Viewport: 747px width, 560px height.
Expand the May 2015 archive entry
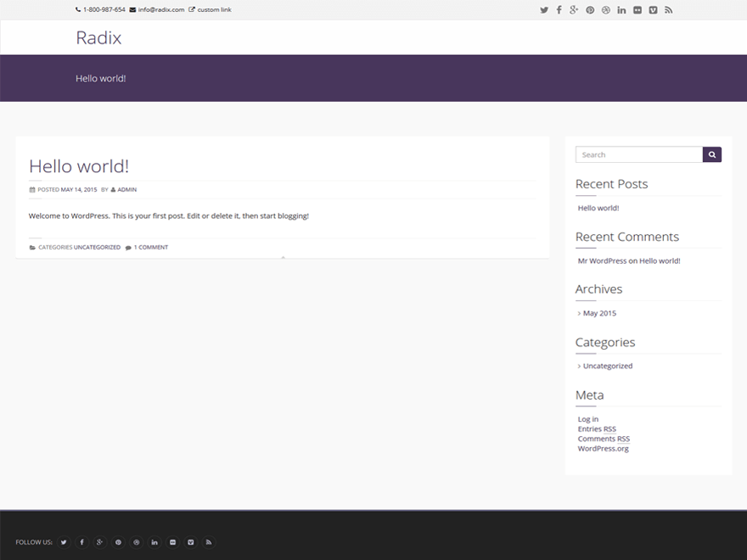598,313
